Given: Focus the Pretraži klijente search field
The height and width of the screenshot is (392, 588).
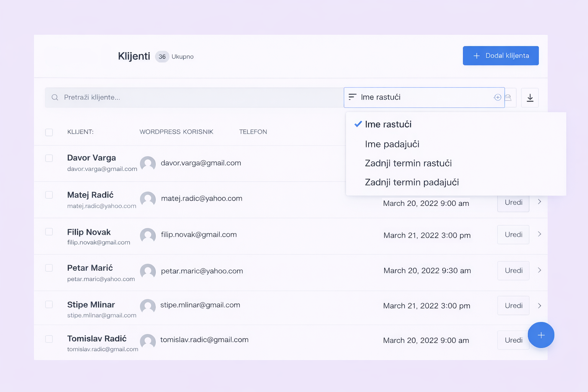Looking at the screenshot, I should coord(194,98).
